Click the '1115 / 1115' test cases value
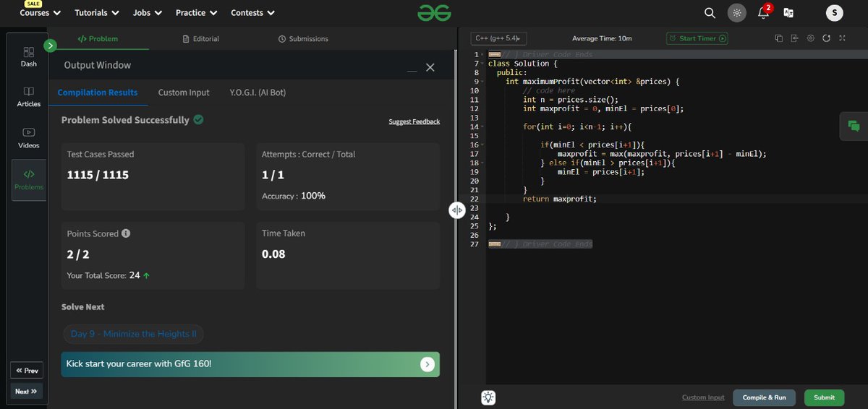This screenshot has width=868, height=409. [x=98, y=175]
